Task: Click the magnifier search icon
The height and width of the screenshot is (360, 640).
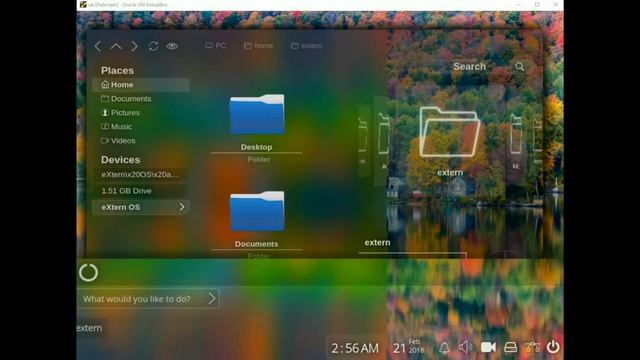Action: (519, 67)
